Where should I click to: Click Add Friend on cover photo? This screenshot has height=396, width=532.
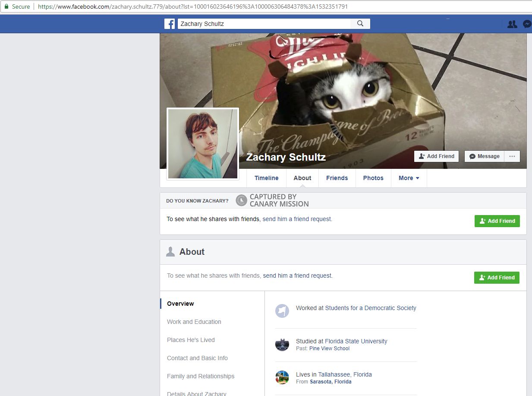click(x=437, y=156)
